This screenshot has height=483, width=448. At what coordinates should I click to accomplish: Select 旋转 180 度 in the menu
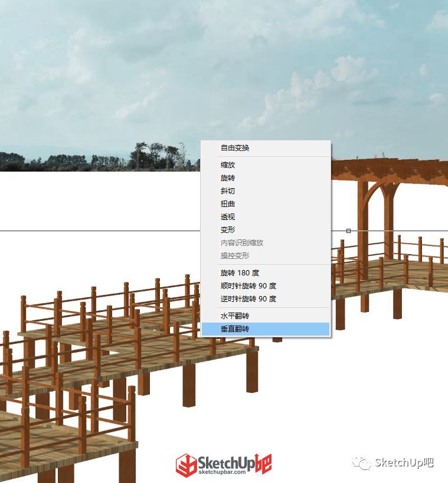click(266, 273)
